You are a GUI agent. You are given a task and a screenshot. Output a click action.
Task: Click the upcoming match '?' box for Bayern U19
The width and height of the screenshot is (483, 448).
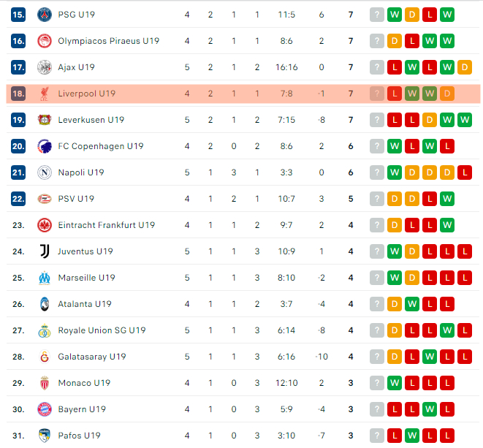coord(376,409)
